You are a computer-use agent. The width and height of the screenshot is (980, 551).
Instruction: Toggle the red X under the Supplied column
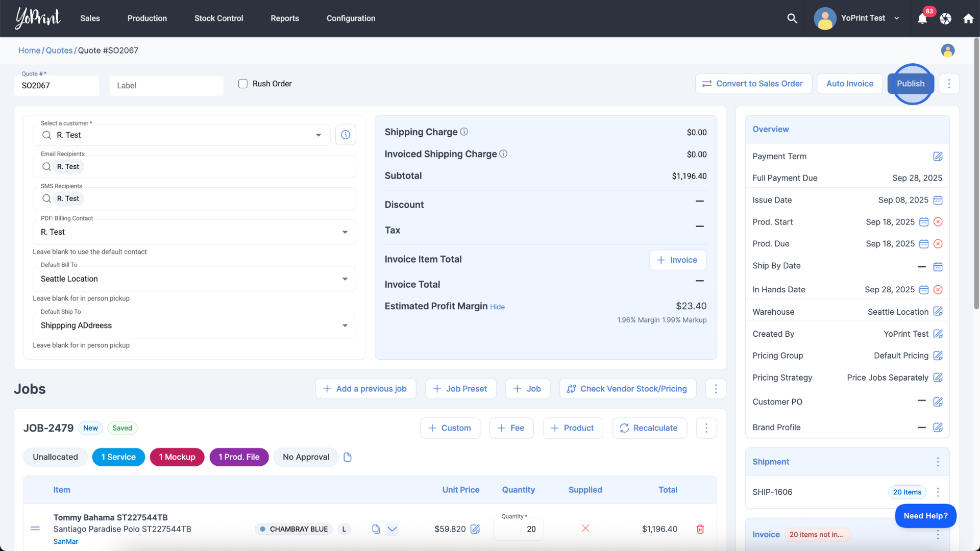[585, 528]
